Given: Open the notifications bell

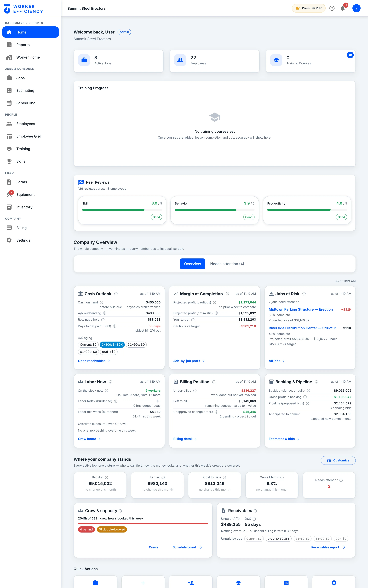Looking at the screenshot, I should pos(342,8).
